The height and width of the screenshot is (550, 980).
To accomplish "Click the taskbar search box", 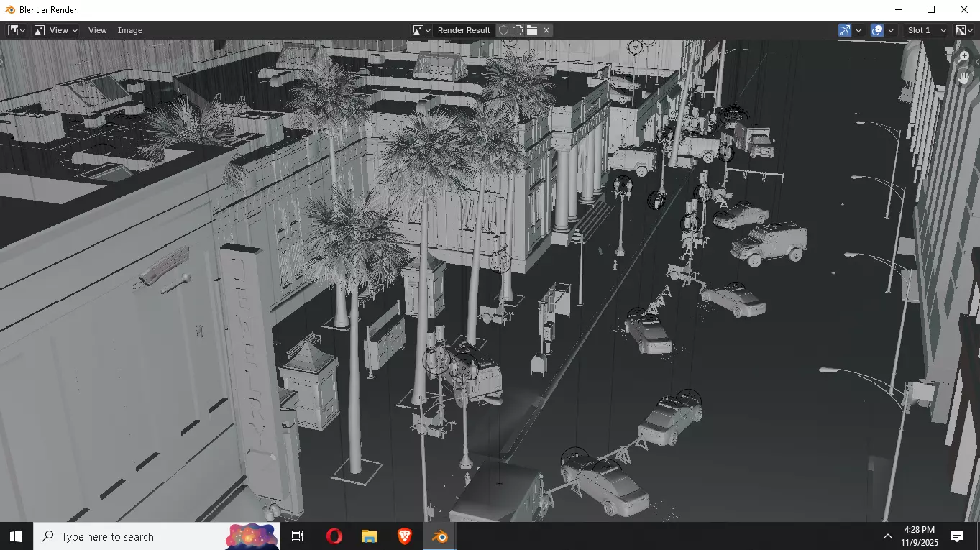I will point(157,536).
